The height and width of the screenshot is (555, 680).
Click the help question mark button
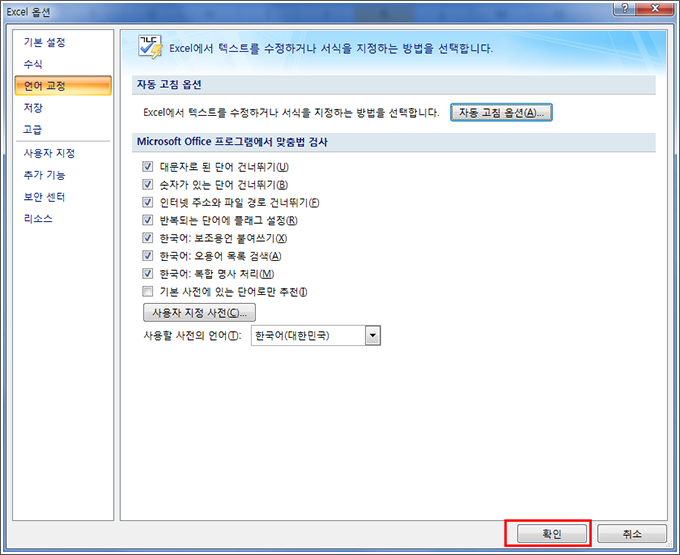(x=625, y=8)
